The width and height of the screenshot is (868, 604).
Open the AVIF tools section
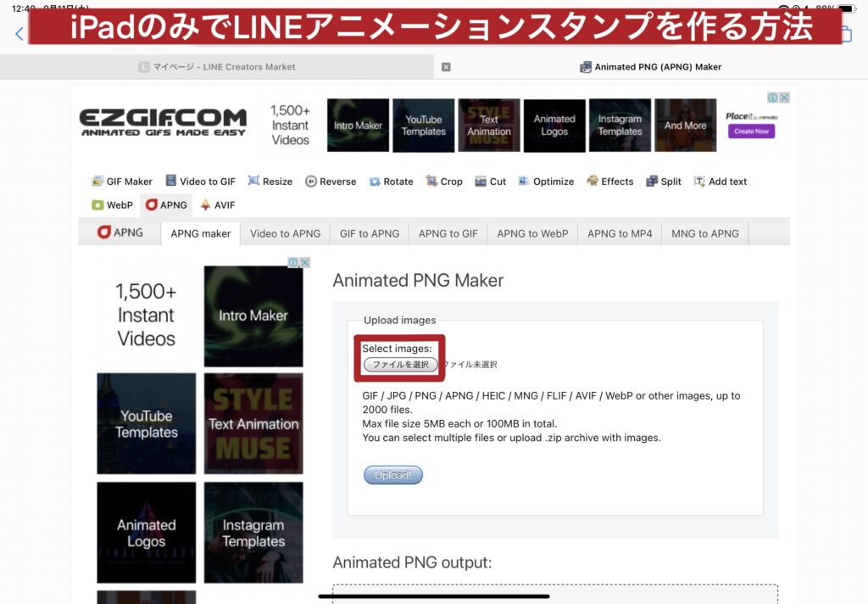pos(218,205)
